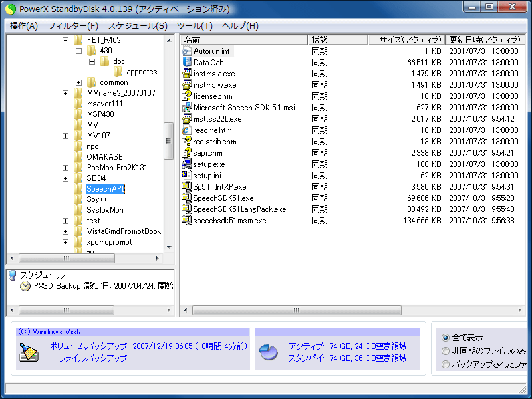Click the file list scroll right arrow

pos(519,310)
